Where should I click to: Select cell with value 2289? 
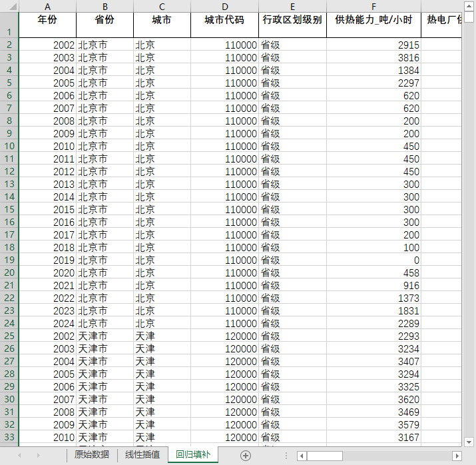(x=373, y=324)
